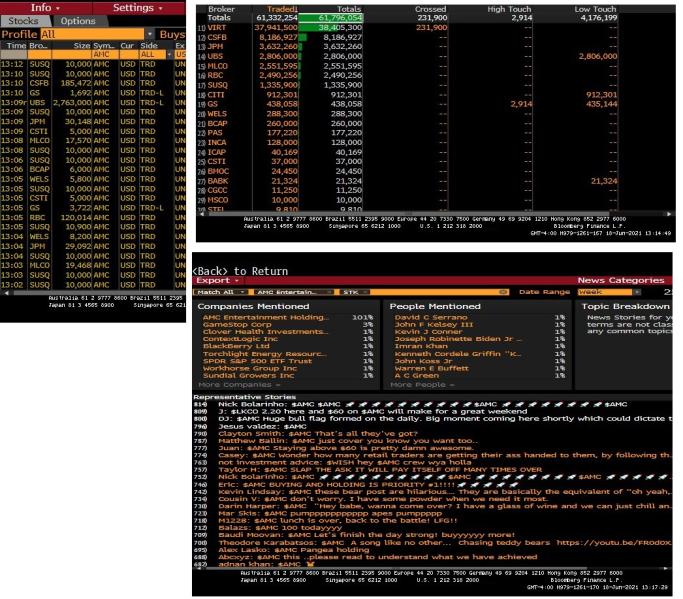The width and height of the screenshot is (683, 599).
Task: Open the Workhorse Group Inc link
Action: pyautogui.click(x=250, y=368)
